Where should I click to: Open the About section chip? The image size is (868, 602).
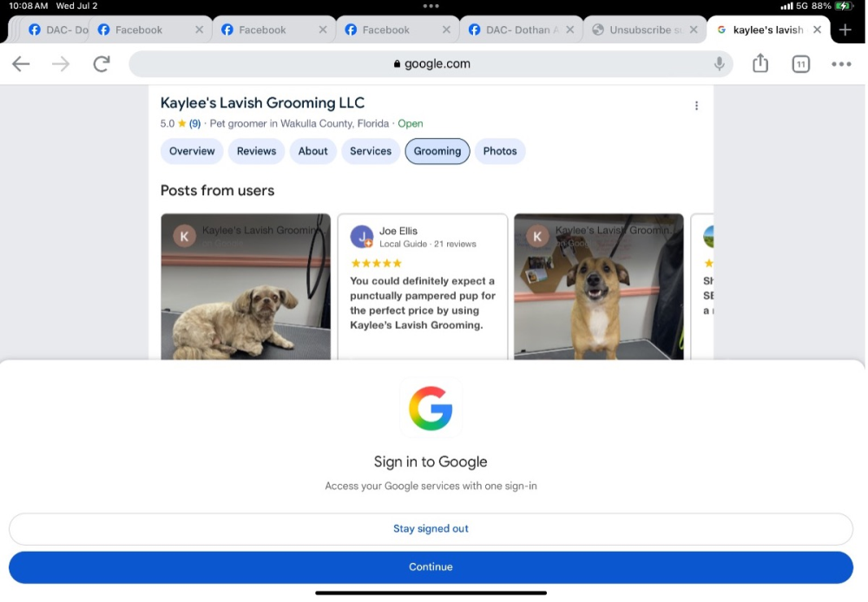pyautogui.click(x=312, y=151)
